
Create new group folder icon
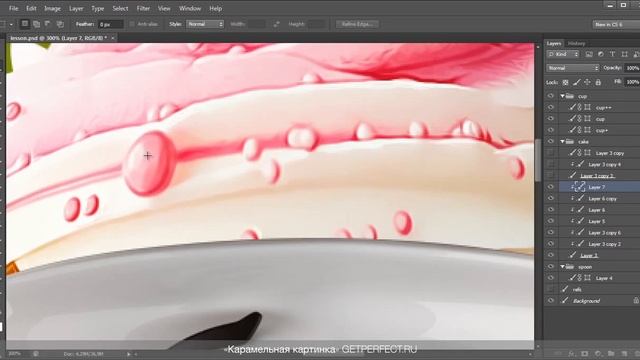pos(611,353)
